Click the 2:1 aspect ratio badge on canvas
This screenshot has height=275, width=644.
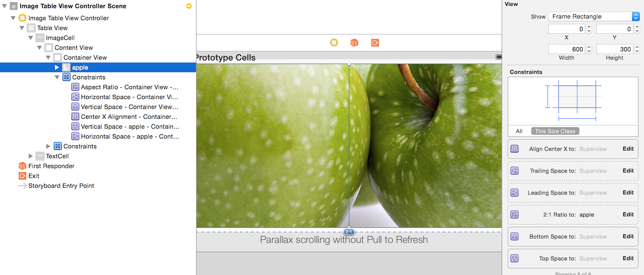[x=349, y=232]
